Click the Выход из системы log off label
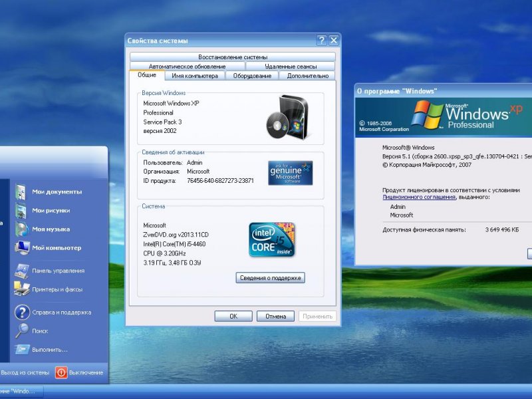532x399 pixels. [x=25, y=372]
